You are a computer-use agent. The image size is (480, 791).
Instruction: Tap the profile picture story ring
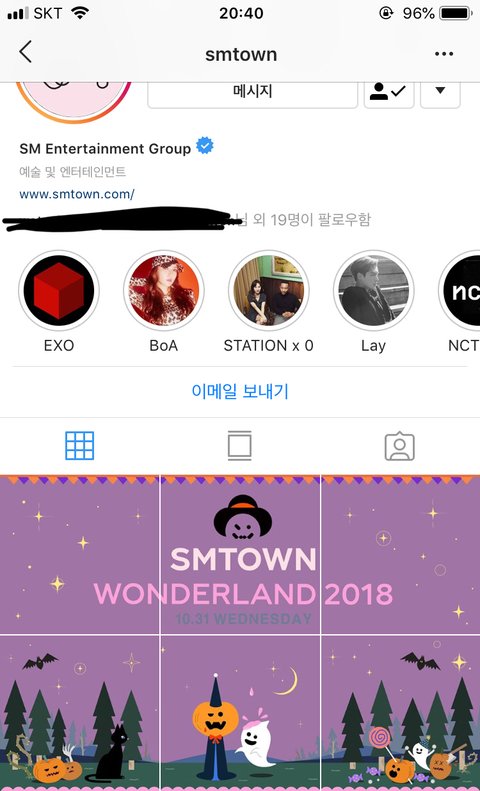pos(74,102)
